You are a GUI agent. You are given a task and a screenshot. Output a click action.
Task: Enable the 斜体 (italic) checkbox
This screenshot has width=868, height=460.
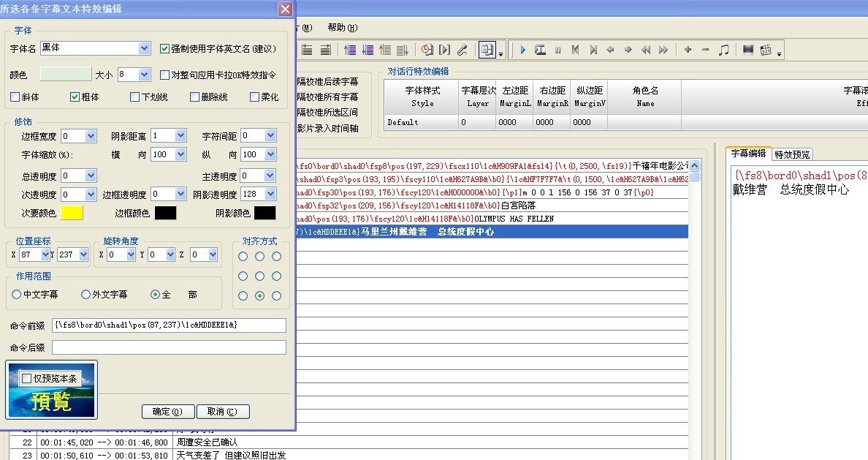pyautogui.click(x=15, y=97)
